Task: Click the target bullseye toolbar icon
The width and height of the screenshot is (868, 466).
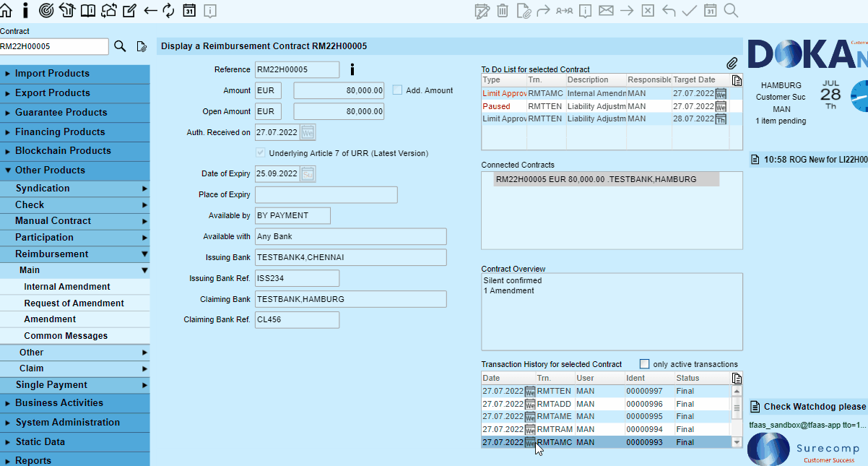Action: tap(45, 10)
